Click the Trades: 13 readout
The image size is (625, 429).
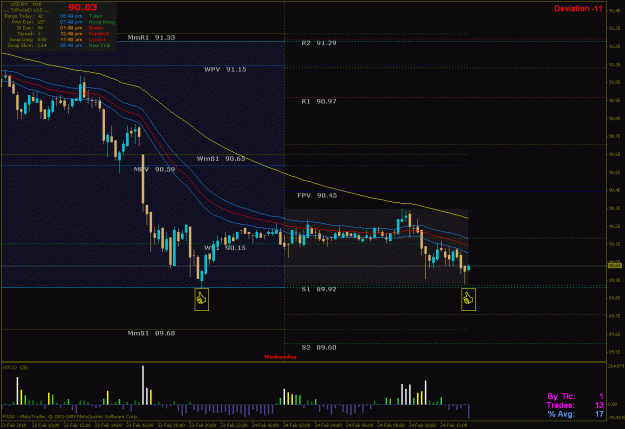click(575, 405)
